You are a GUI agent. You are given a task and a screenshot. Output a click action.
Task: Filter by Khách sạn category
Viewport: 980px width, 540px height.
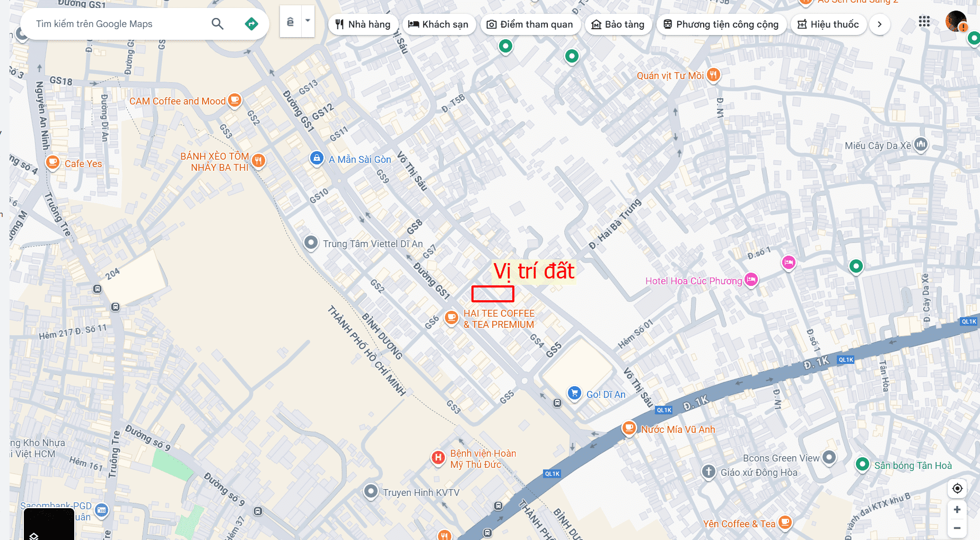[439, 24]
